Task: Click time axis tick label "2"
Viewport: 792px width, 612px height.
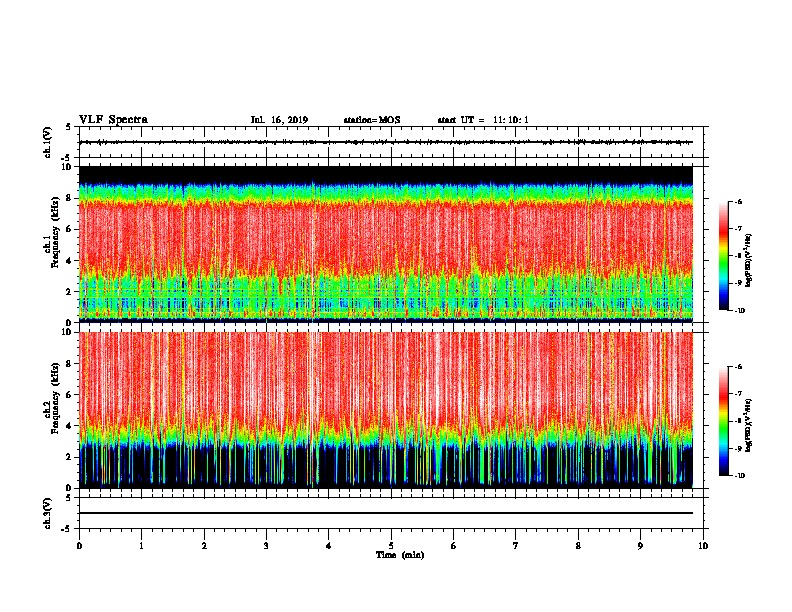Action: point(204,546)
